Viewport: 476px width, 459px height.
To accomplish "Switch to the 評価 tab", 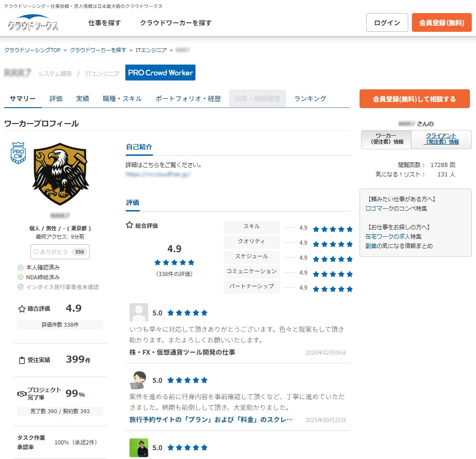I will click(x=56, y=99).
